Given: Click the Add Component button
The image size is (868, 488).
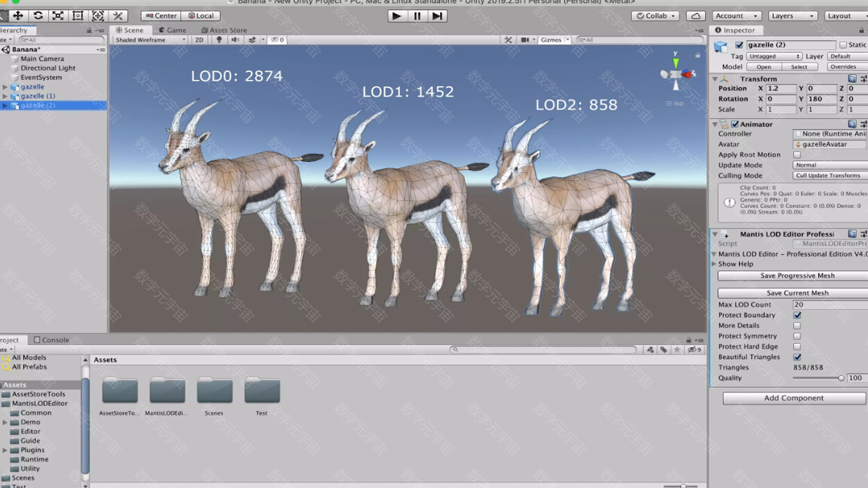Looking at the screenshot, I should point(793,398).
